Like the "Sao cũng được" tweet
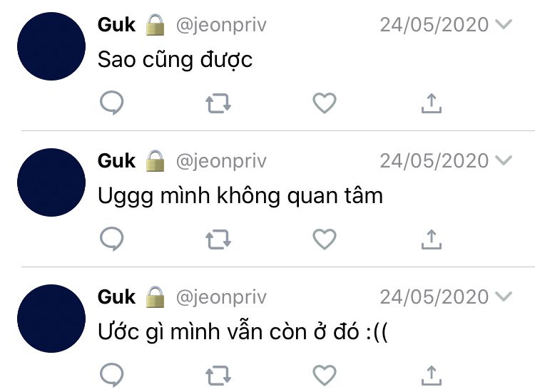535x392 pixels. pos(325,103)
